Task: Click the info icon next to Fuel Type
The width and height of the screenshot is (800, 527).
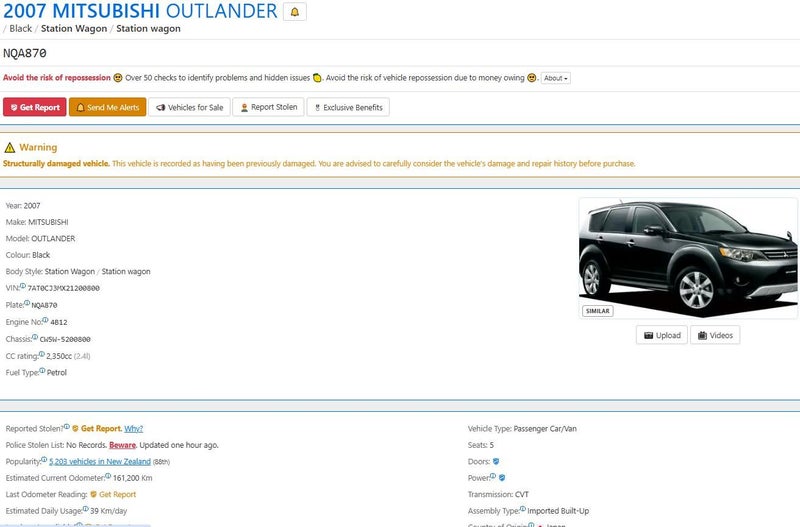Action: [42, 371]
